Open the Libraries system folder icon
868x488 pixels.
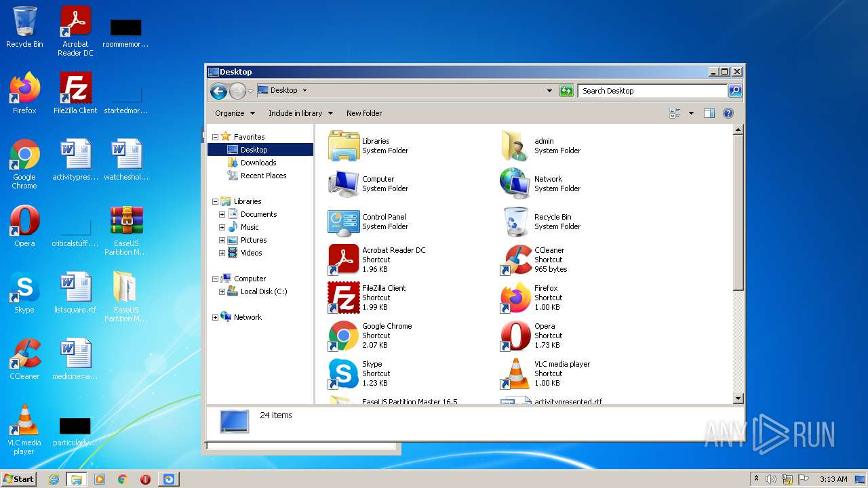(x=344, y=146)
